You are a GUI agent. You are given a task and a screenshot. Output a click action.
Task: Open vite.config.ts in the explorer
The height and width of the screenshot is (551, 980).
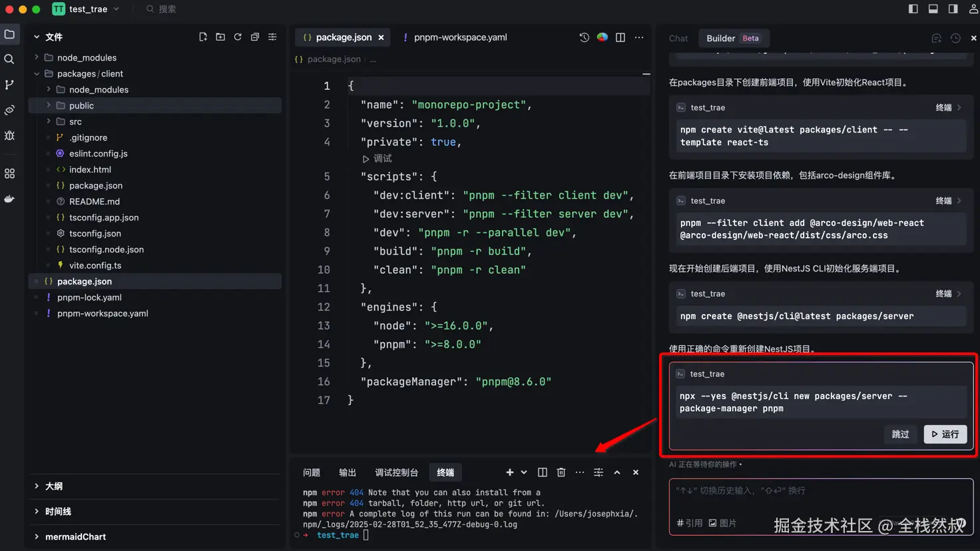[x=95, y=265]
